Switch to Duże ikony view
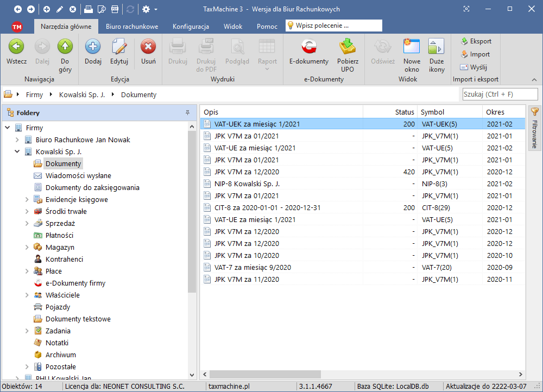 [437, 48]
